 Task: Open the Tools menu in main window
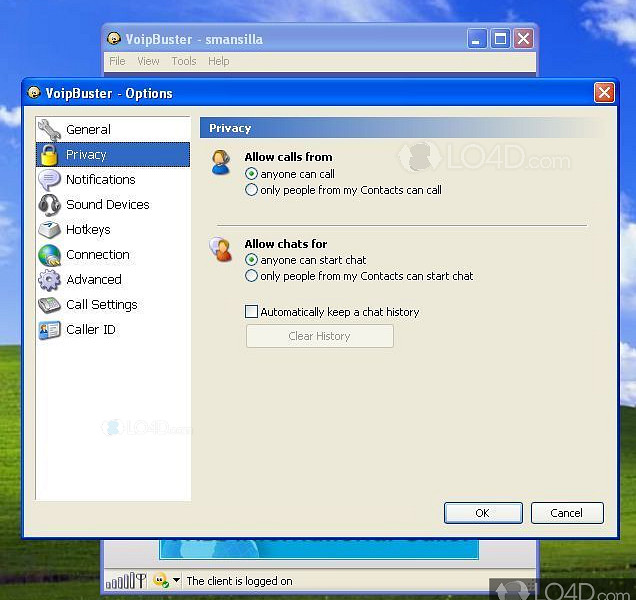point(184,61)
